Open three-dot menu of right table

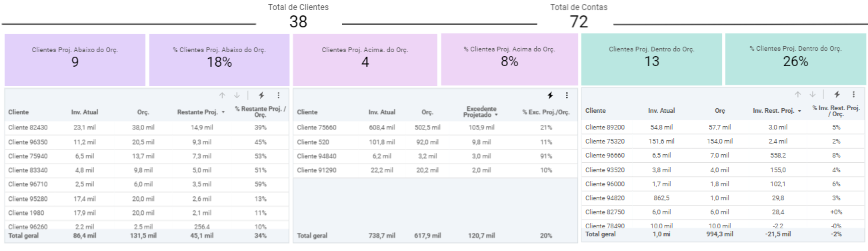[854, 95]
